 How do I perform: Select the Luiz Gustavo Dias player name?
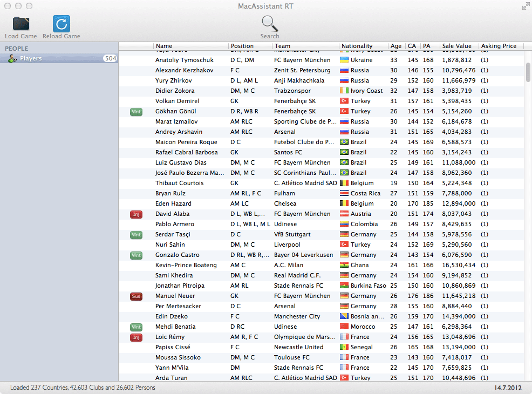pos(181,162)
